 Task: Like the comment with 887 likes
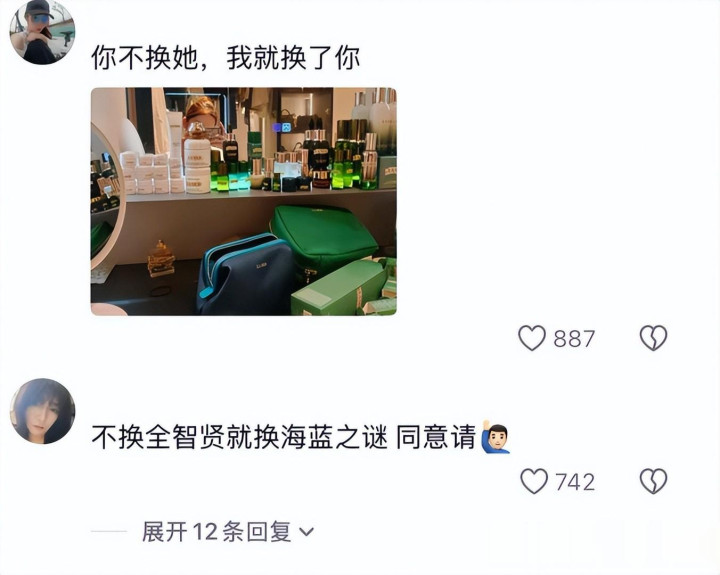(x=532, y=338)
